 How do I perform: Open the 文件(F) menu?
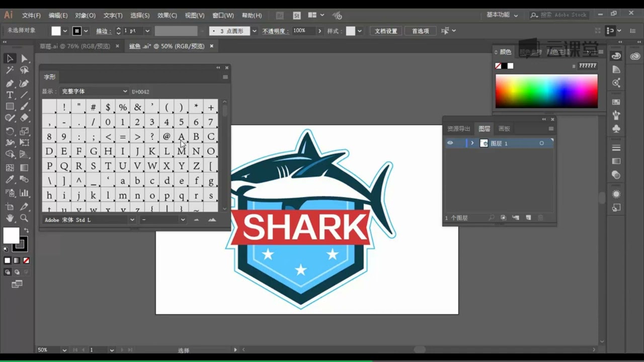click(x=31, y=16)
